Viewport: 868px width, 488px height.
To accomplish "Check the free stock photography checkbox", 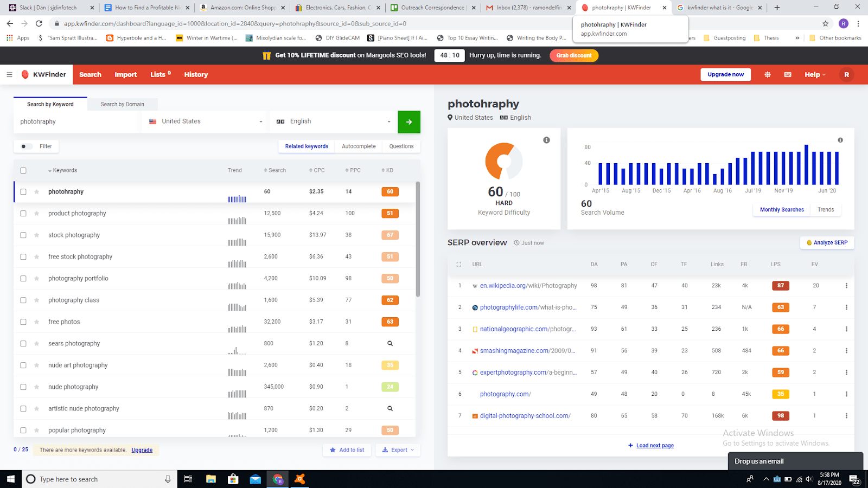I will pos(23,256).
